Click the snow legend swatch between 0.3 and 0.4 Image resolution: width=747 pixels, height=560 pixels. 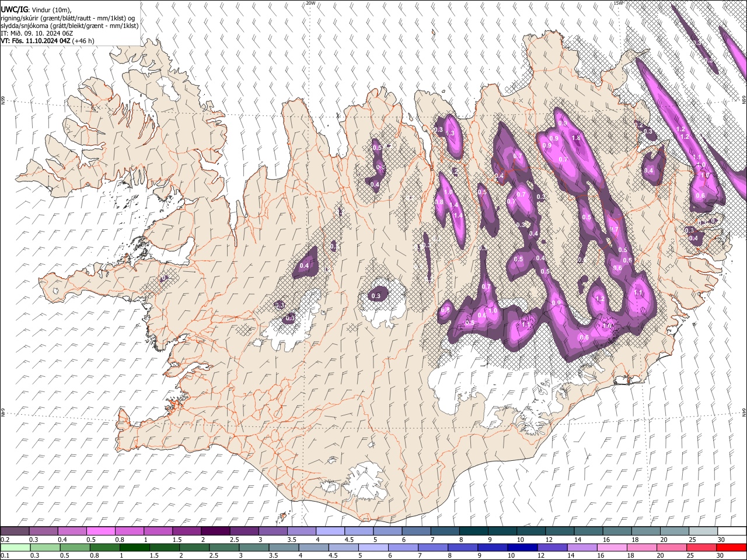[x=44, y=531]
